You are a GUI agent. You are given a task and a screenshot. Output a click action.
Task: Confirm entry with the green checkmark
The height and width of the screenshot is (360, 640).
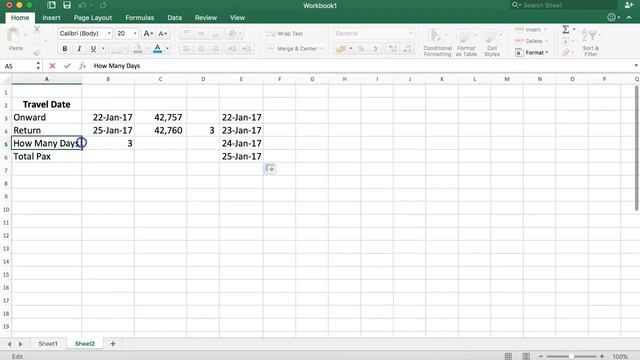point(67,66)
